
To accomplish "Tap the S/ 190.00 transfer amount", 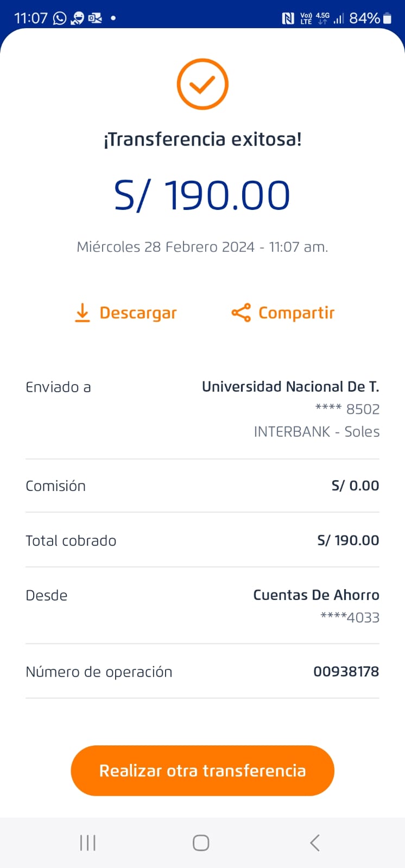I will [x=202, y=196].
